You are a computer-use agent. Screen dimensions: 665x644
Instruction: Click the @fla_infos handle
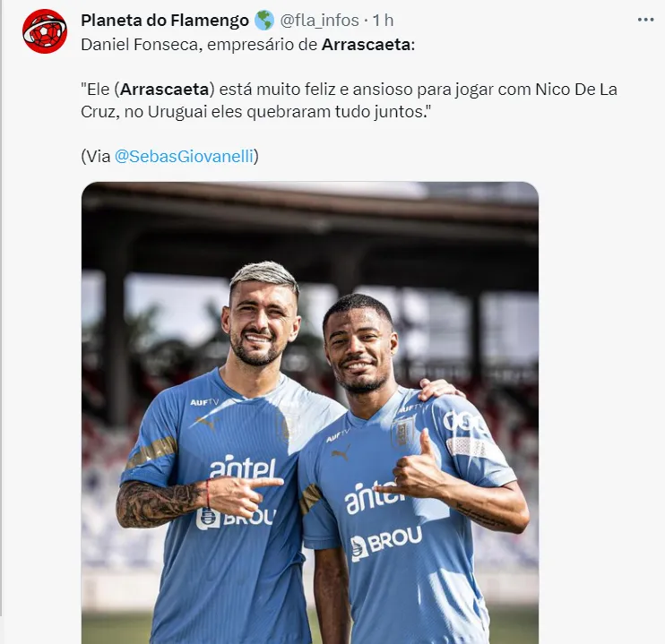click(319, 20)
